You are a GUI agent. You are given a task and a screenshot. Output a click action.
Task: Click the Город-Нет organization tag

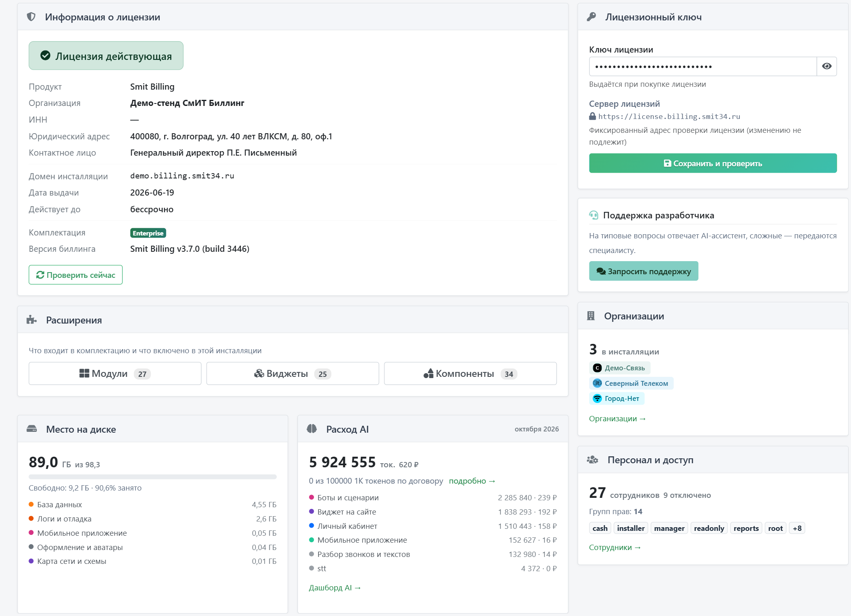pyautogui.click(x=617, y=398)
